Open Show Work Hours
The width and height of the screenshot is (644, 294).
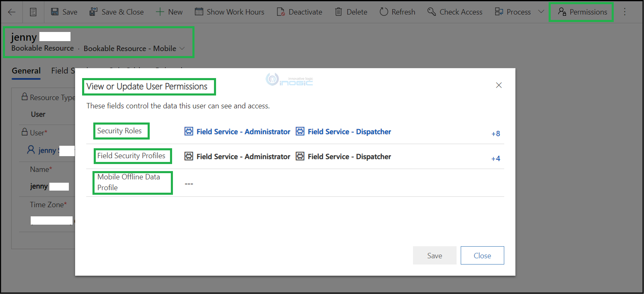[229, 12]
